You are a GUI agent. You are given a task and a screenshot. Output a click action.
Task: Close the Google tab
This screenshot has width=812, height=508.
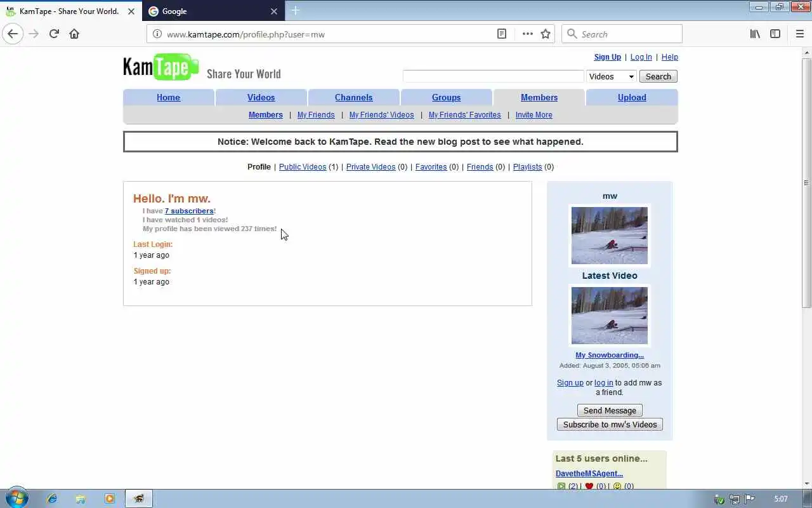click(x=274, y=11)
